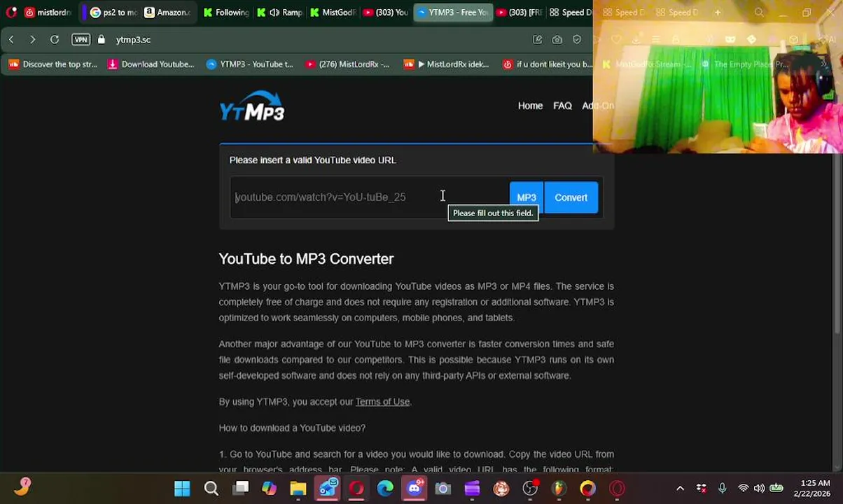Screen dimensions: 843x504
Task: Open 'YTMP3 - YouTube t...' bookmark
Action: pos(250,64)
